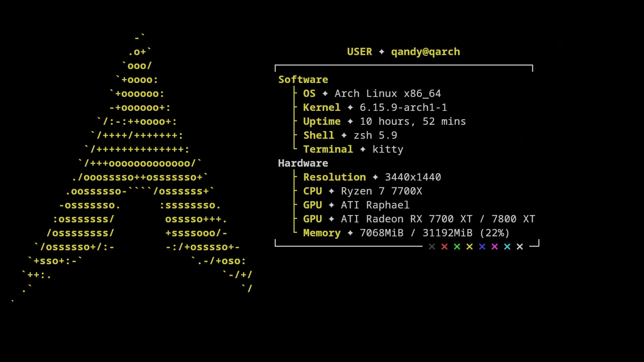
Task: Click the "Software" section heading
Action: point(303,79)
